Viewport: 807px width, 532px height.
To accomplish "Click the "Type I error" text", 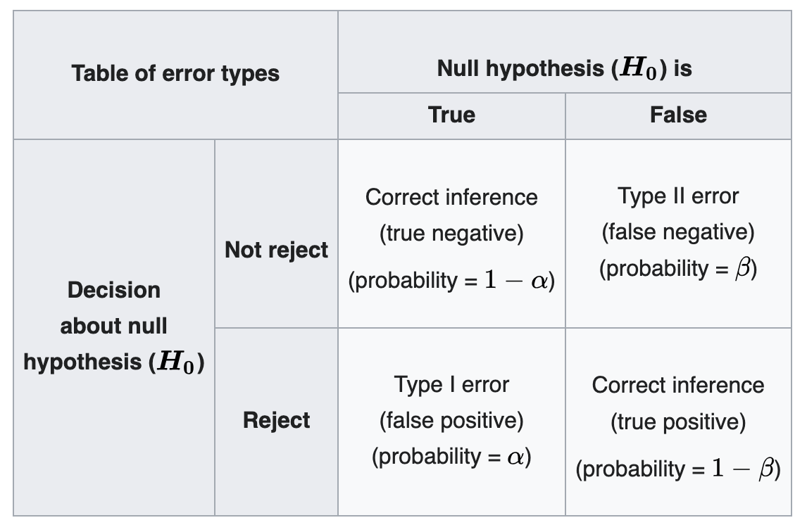I will [x=451, y=384].
